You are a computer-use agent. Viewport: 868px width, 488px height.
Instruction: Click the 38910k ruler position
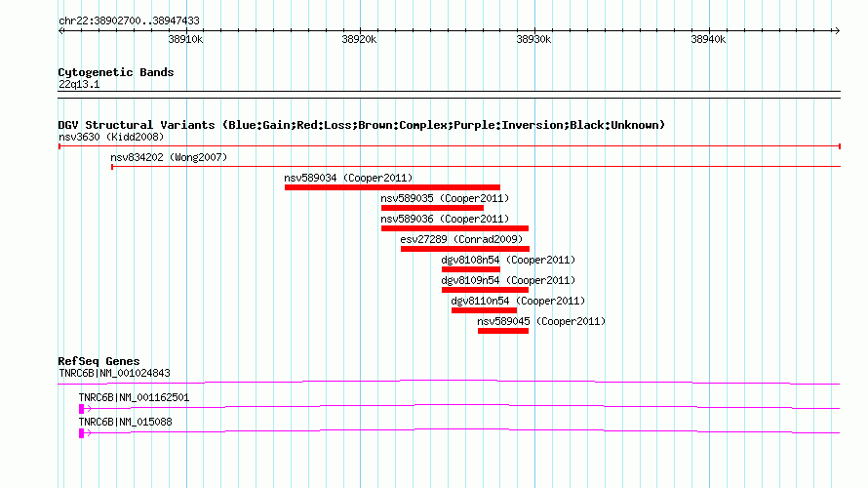185,39
